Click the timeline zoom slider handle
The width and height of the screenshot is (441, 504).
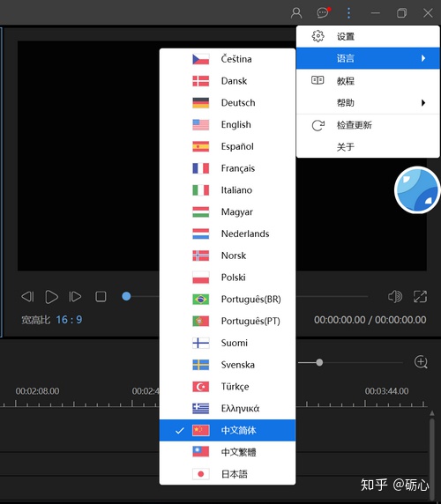tap(319, 362)
